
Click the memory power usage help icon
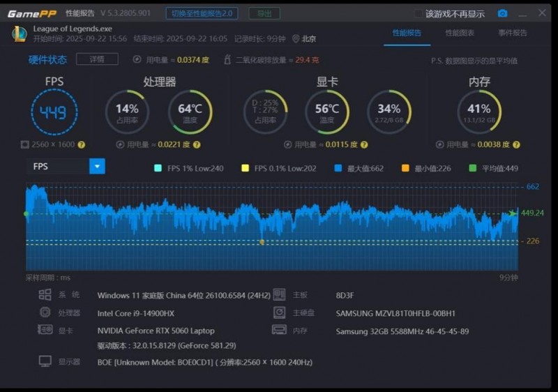[x=516, y=145]
